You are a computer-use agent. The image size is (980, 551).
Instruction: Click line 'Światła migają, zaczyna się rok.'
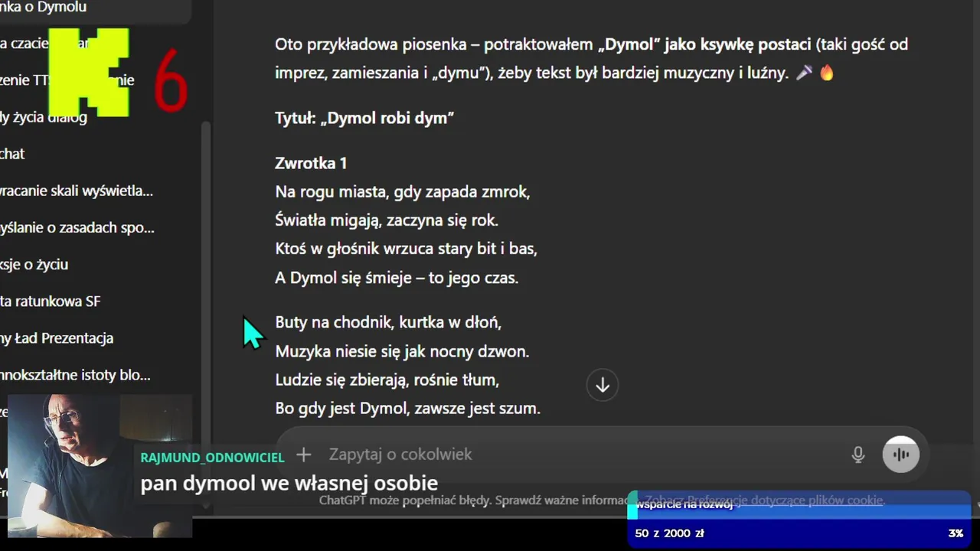click(x=387, y=221)
